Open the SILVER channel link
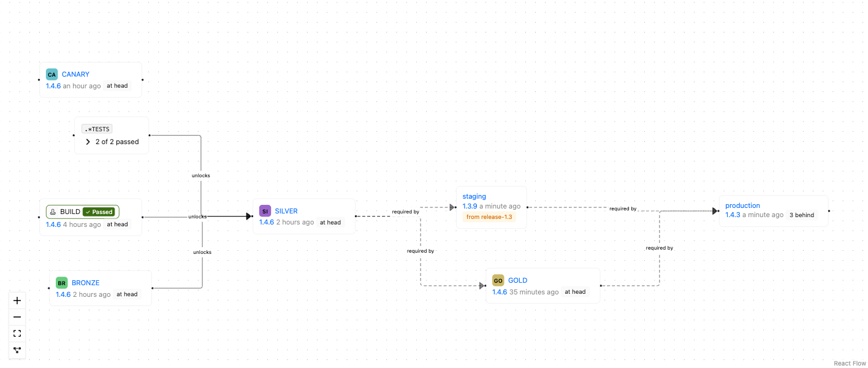 286,211
